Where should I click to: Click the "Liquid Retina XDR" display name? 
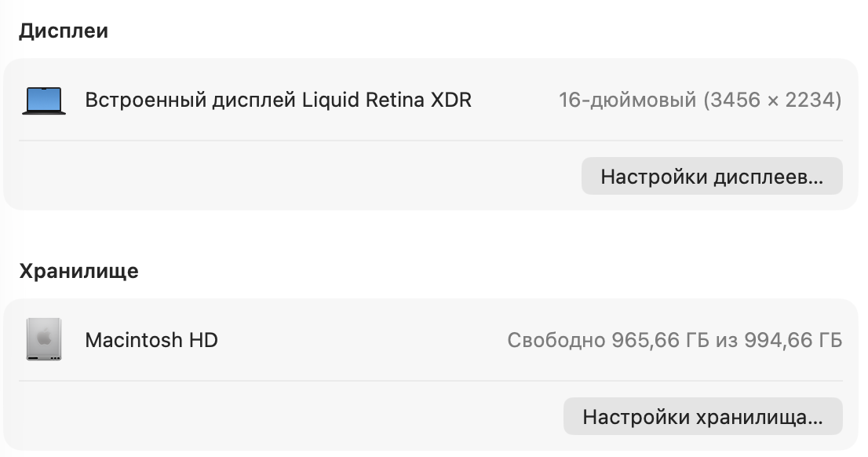pyautogui.click(x=387, y=101)
